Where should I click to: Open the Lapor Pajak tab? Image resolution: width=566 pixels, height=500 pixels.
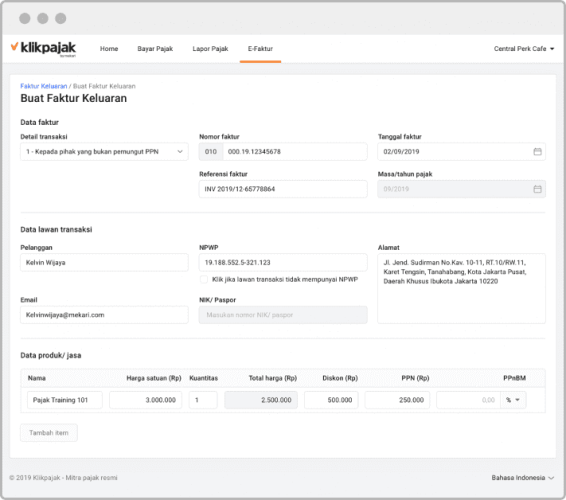(210, 49)
